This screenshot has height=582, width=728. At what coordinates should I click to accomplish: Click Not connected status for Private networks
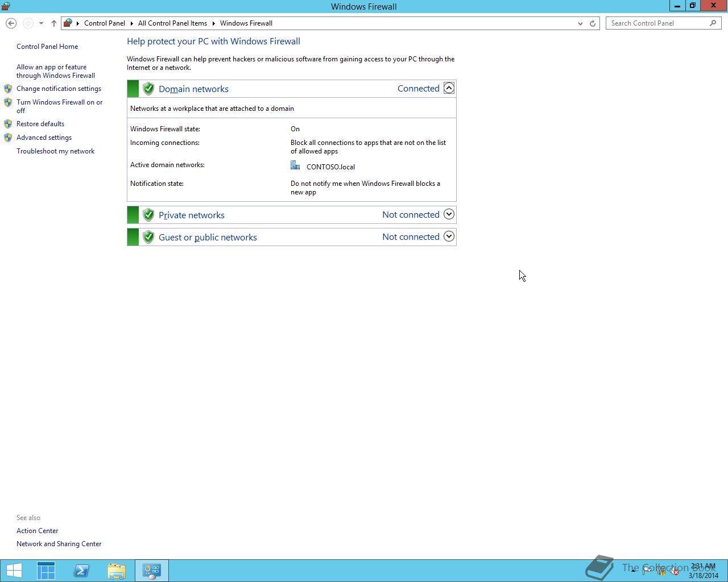pos(411,215)
